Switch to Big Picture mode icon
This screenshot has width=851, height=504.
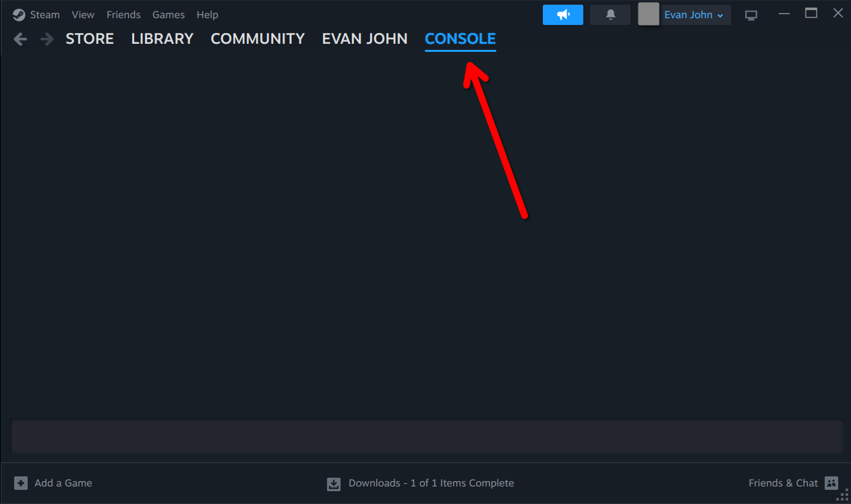(751, 15)
